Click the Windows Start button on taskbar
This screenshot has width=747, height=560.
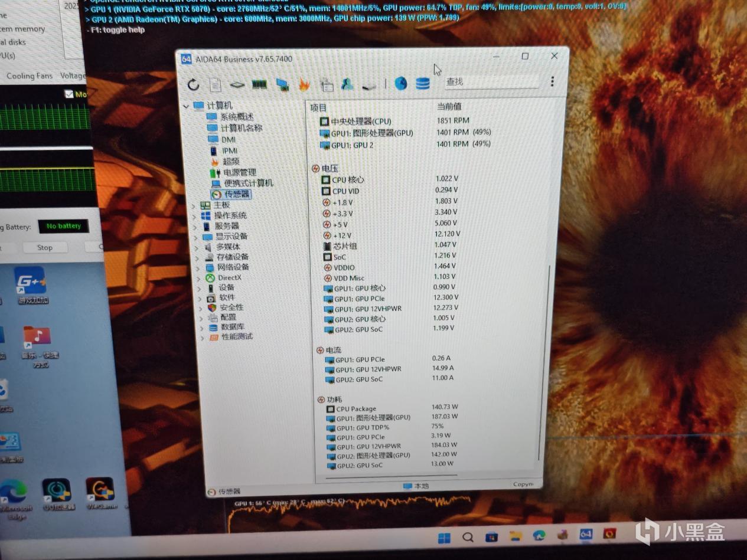pos(444,538)
